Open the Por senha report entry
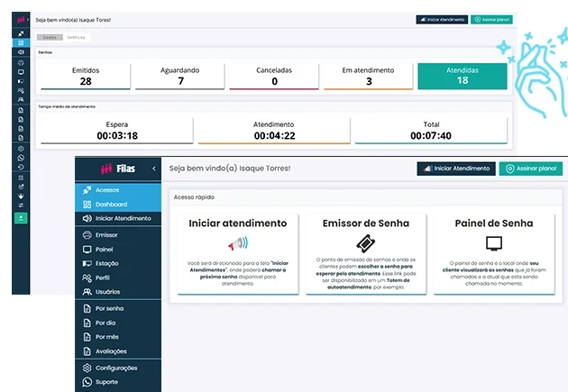Screen dimensions: 568x392 (x=109, y=308)
